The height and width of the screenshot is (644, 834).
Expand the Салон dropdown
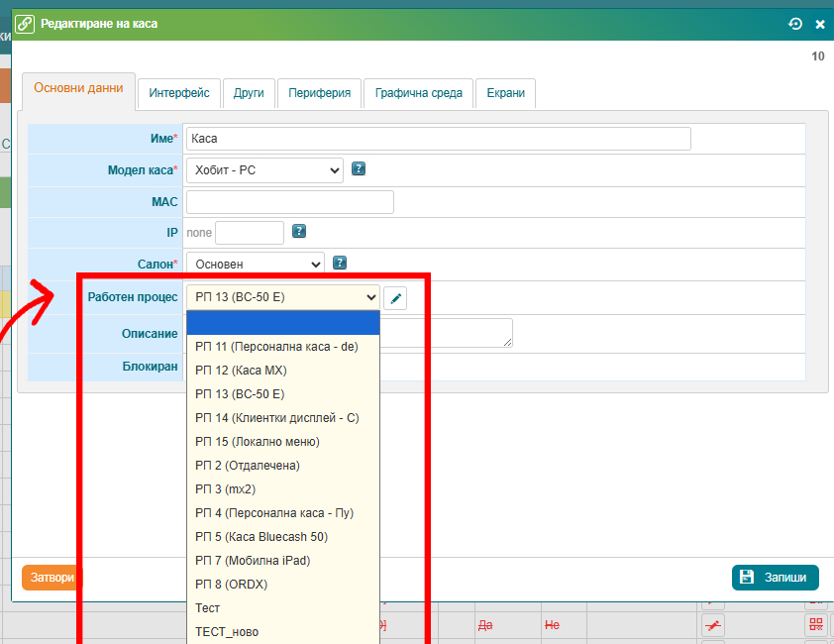255,264
